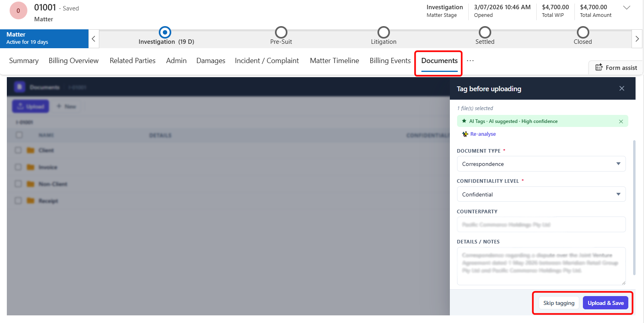Open the more tabs ellipsis menu
Screen dimensions: 644x323
click(x=470, y=61)
